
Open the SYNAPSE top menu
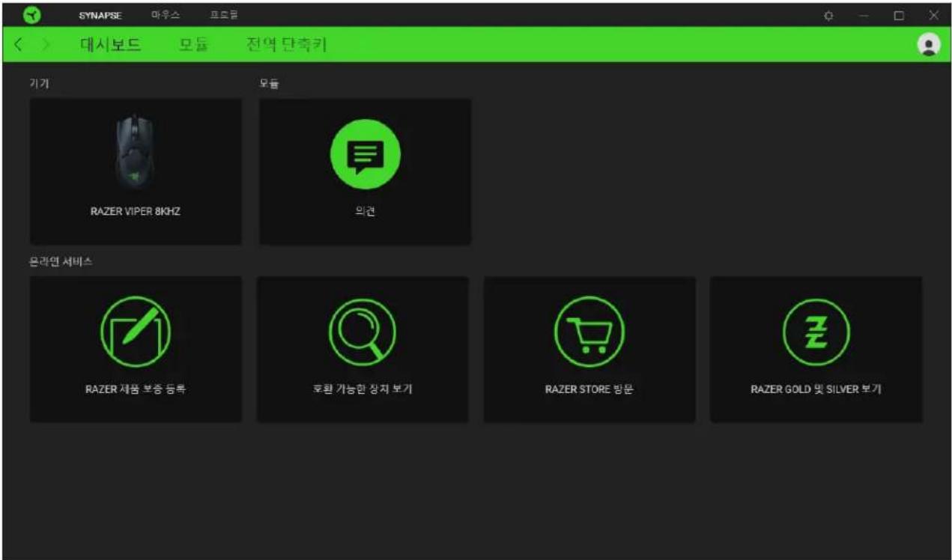click(x=100, y=15)
